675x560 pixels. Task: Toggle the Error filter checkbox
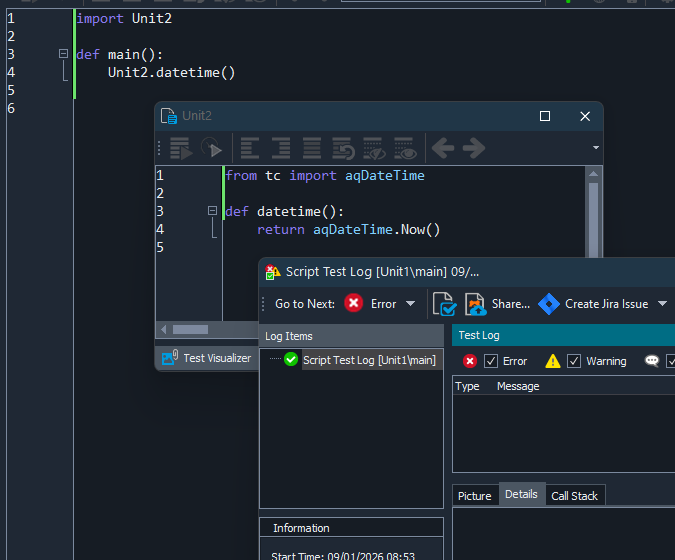(x=491, y=361)
